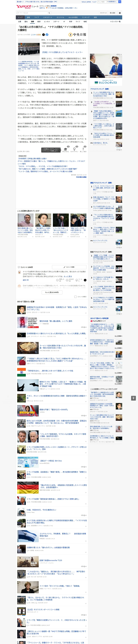Image resolution: width=138 pixels, height=644 pixels.
Task: Dismiss the 加藤登紀子 recommended article
Action: [86, 313]
